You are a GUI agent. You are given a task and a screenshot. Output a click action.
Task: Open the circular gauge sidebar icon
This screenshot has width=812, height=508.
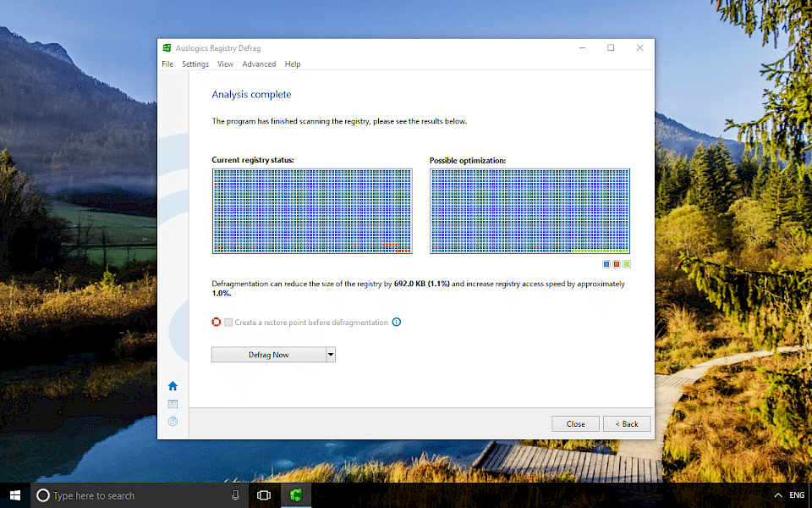click(173, 422)
